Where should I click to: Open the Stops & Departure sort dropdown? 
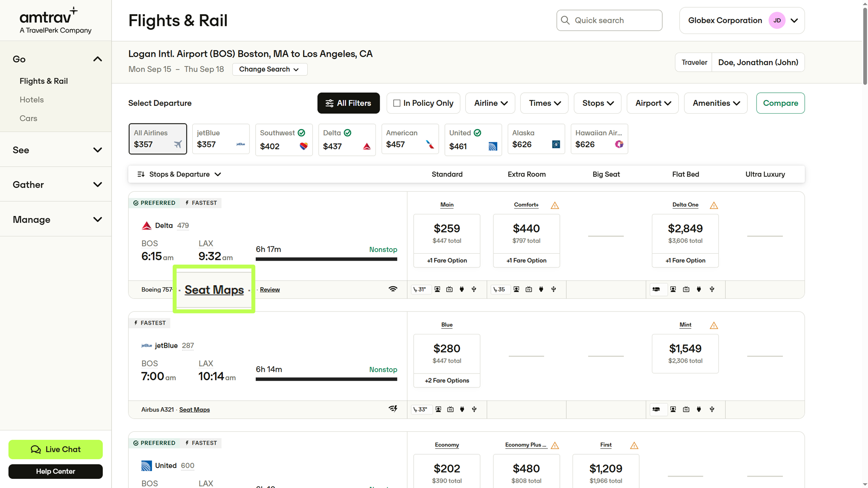(x=179, y=174)
